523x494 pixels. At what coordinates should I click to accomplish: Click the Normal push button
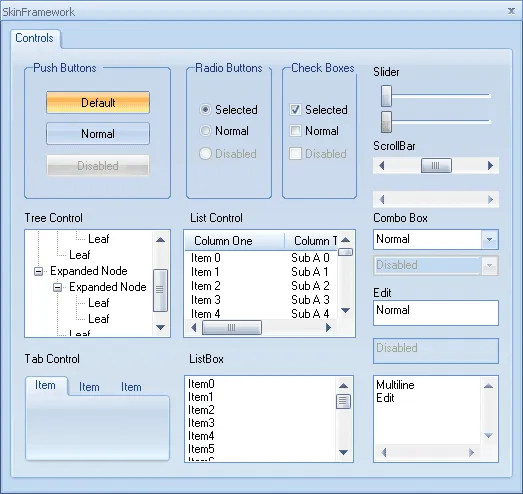click(x=98, y=133)
